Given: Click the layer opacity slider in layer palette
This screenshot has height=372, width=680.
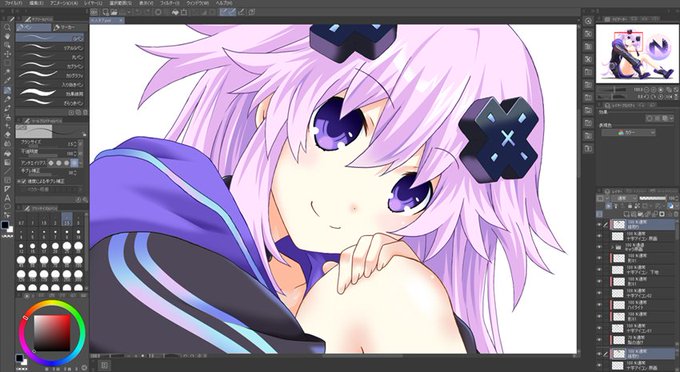Looking at the screenshot, I should click(653, 198).
